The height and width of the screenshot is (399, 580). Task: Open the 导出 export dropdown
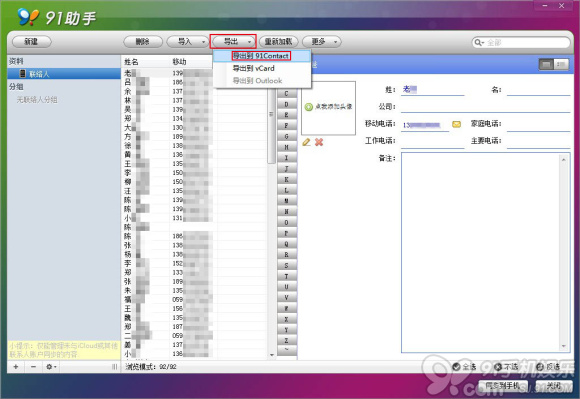(x=233, y=41)
